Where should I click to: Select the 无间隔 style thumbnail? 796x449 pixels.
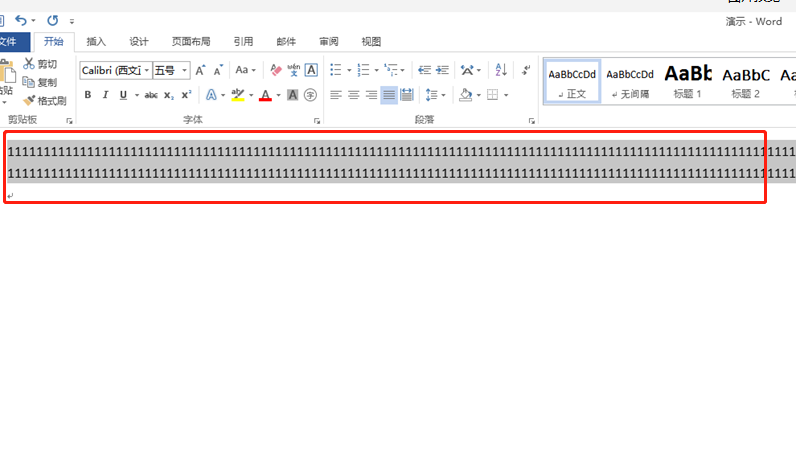point(630,82)
